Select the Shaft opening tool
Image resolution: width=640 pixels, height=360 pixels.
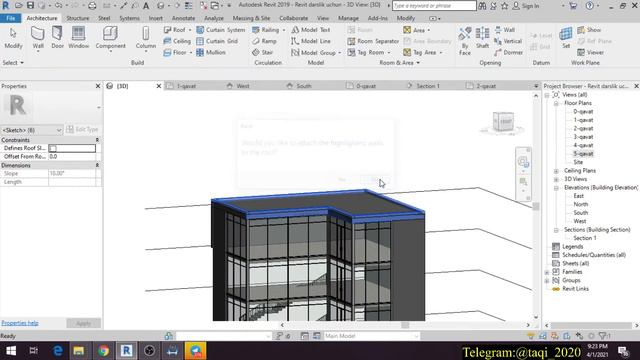tap(482, 38)
